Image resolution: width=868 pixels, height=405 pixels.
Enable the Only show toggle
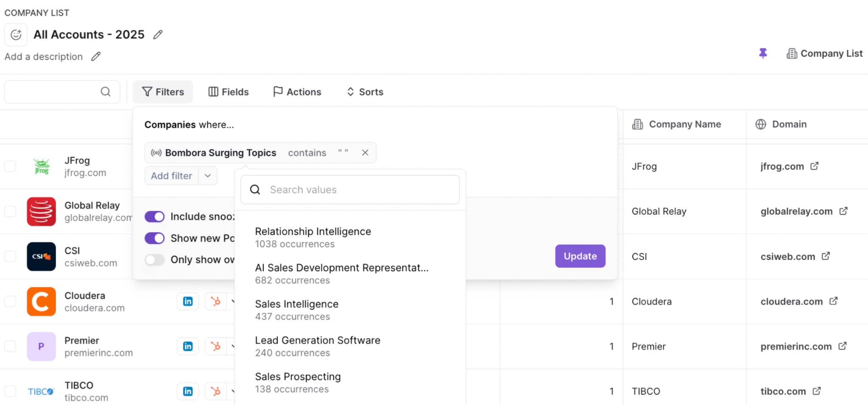155,260
